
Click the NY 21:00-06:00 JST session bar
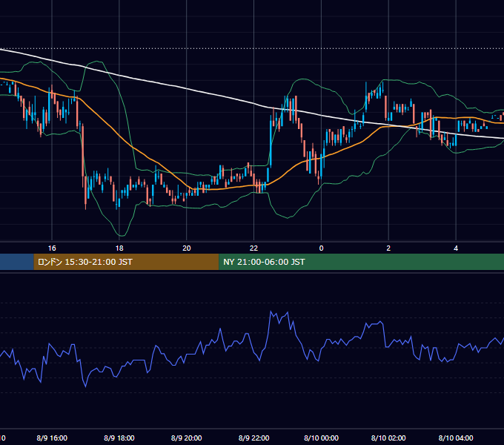tap(361, 262)
